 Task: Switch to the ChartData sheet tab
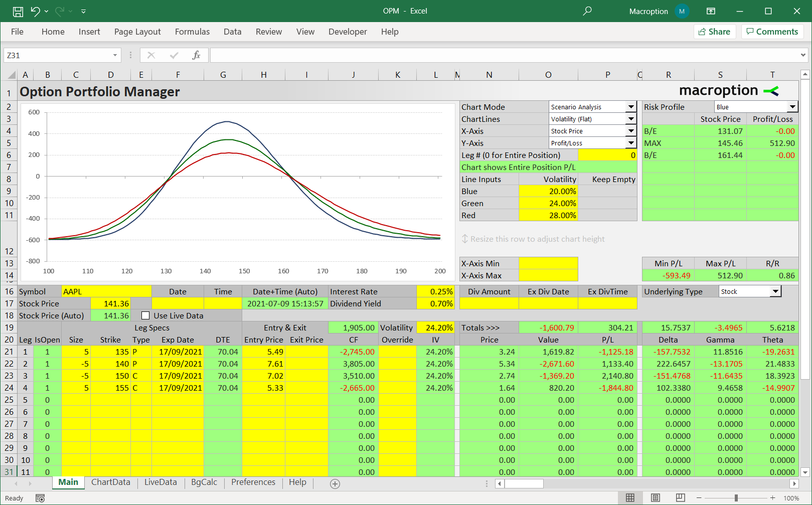[110, 482]
